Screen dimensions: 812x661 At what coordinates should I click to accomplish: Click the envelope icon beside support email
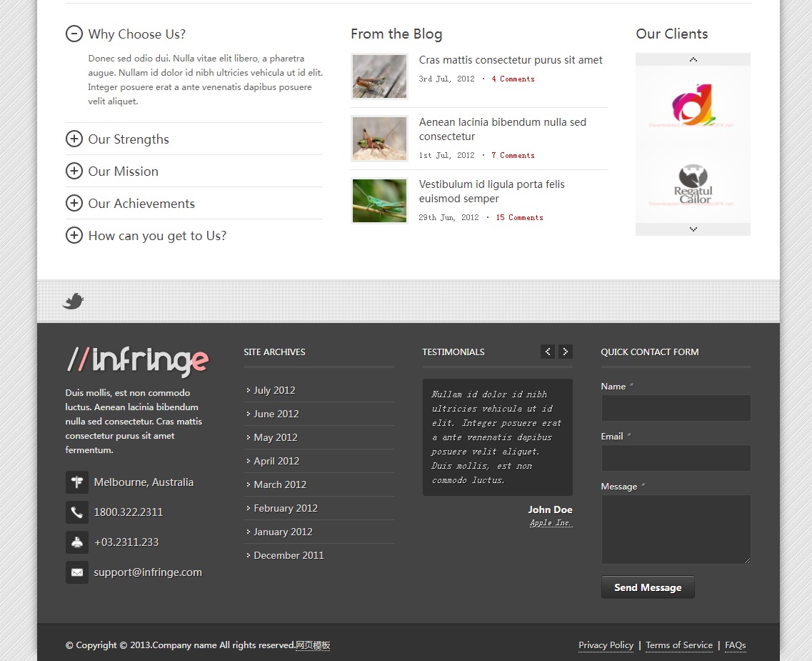coord(77,572)
